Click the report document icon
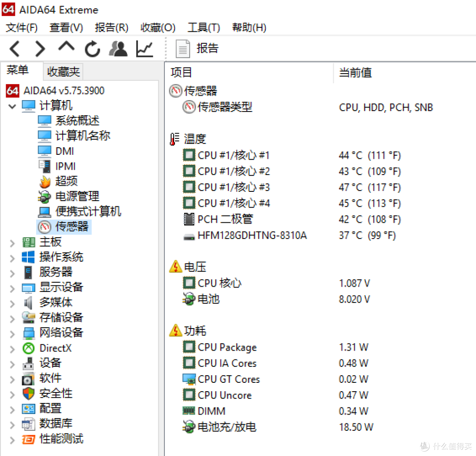The width and height of the screenshot is (476, 456). [x=183, y=49]
